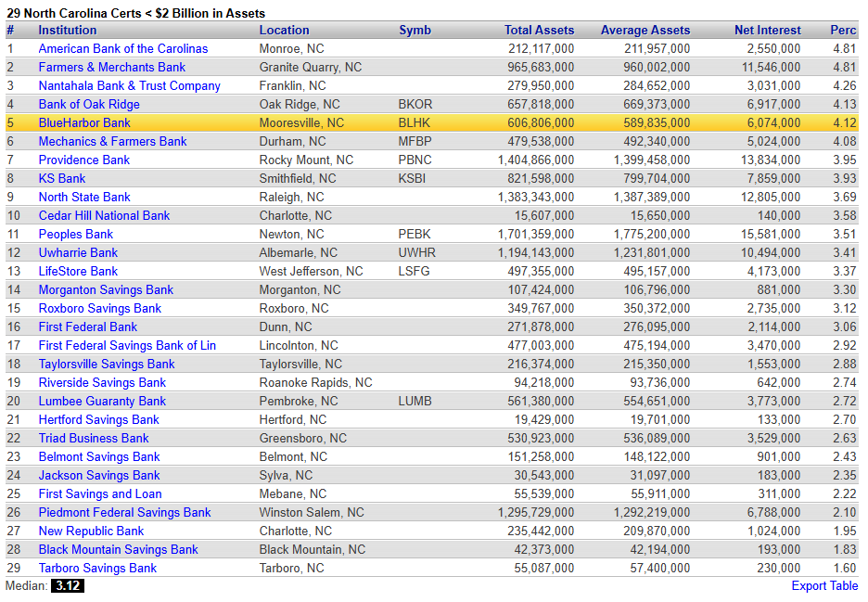
Task: Open the Morganton Savings Bank link
Action: (x=106, y=289)
